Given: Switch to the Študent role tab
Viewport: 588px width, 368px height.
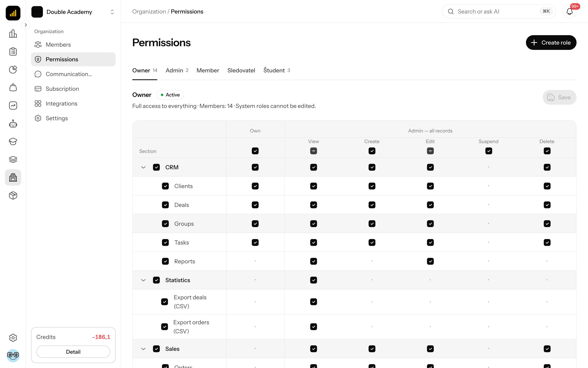Looking at the screenshot, I should [276, 70].
